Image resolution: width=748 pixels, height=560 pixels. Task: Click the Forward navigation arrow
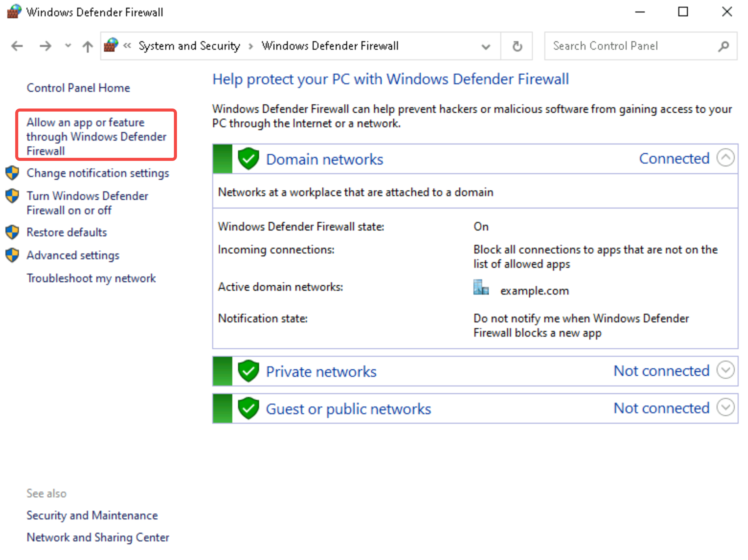(x=45, y=46)
